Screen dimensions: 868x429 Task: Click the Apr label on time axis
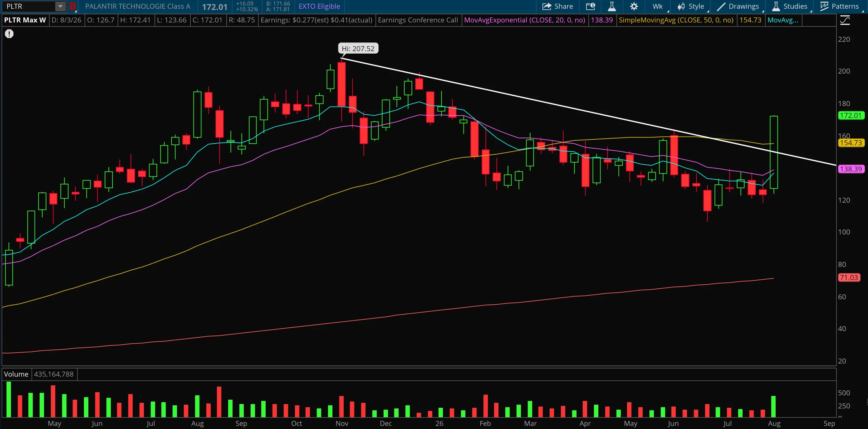585,423
